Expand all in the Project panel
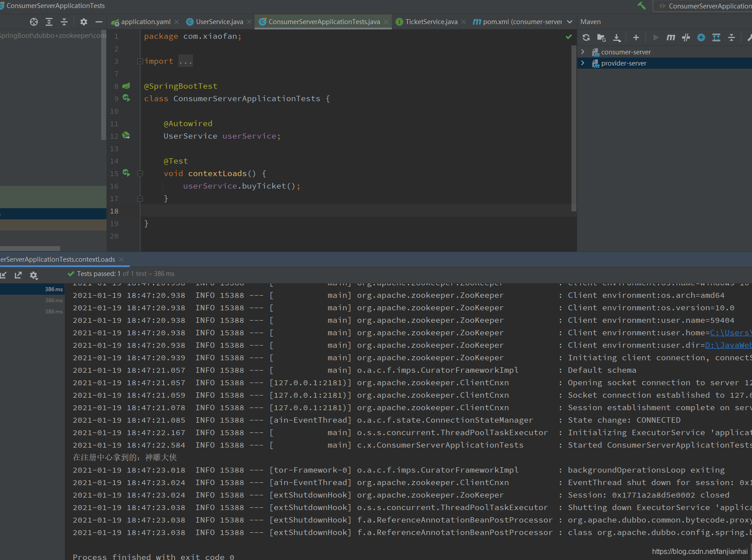The height and width of the screenshot is (560, 752). (x=49, y=22)
